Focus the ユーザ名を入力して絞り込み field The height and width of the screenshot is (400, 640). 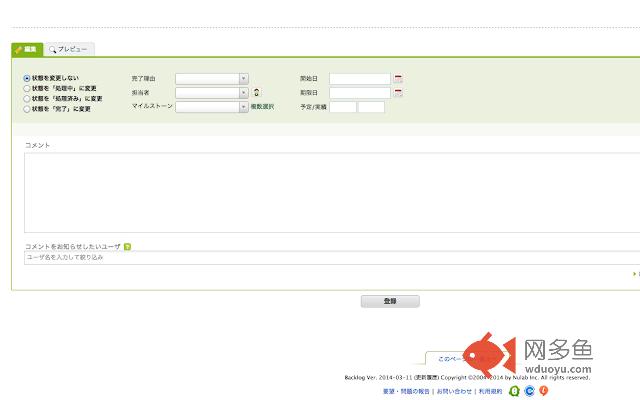(x=332, y=258)
